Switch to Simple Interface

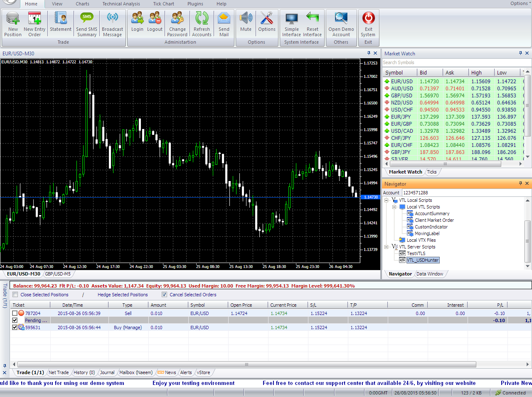[291, 24]
